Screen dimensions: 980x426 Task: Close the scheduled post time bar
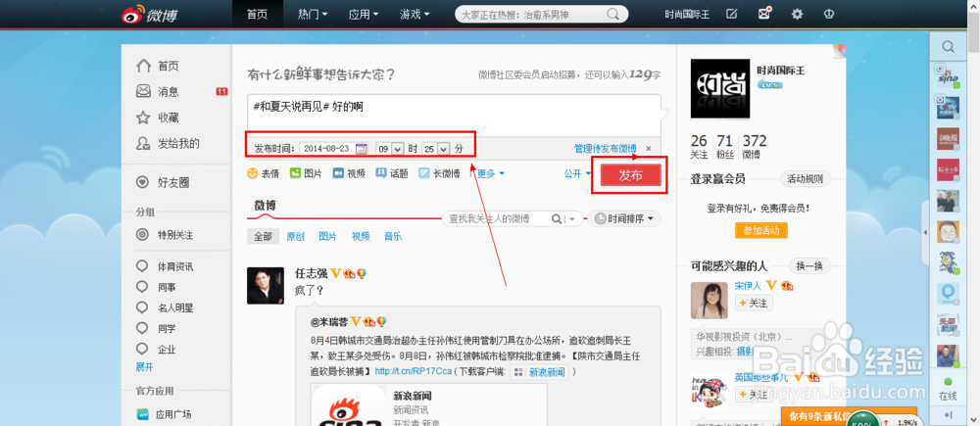(x=649, y=149)
